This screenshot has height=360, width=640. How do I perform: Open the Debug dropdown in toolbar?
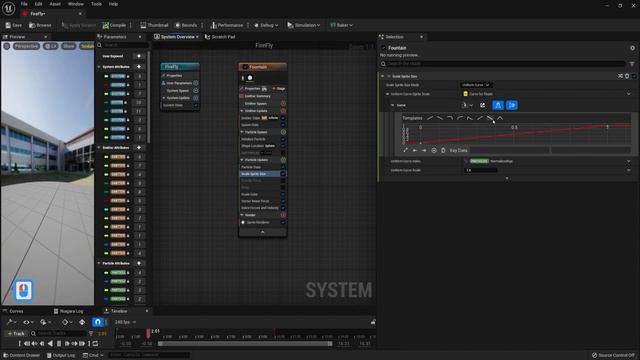coord(266,25)
